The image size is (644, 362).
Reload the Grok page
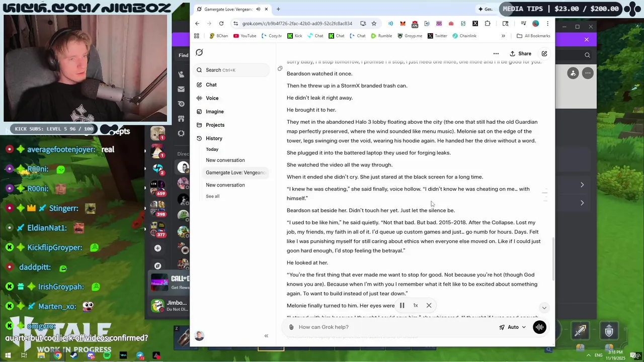pos(221,24)
